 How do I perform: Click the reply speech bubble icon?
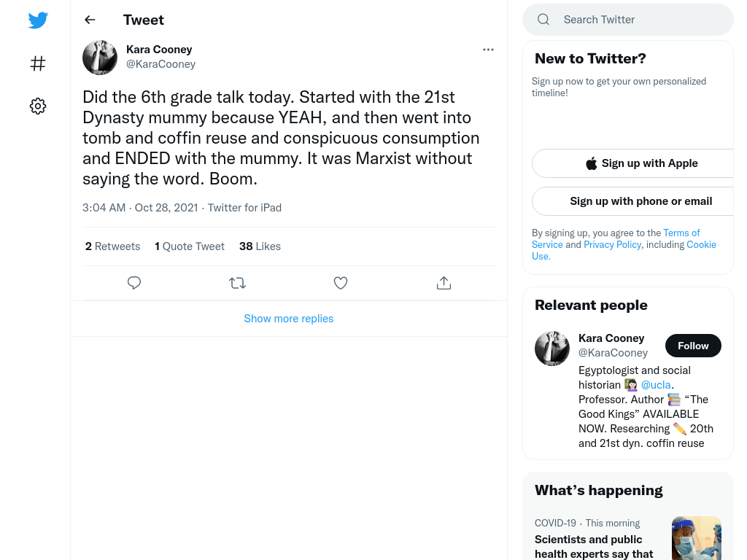point(134,283)
